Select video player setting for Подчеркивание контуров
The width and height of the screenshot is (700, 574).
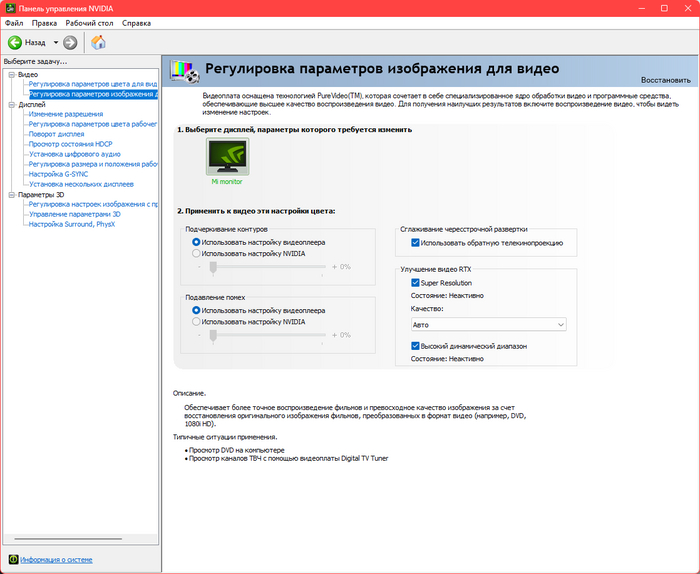(196, 242)
